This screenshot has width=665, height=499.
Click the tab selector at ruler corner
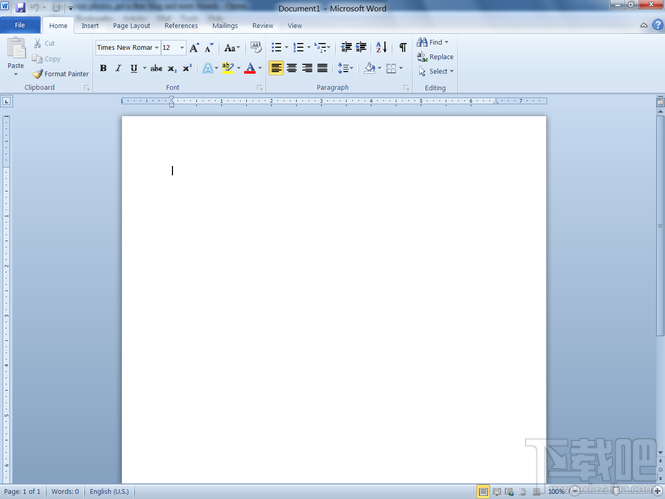click(x=6, y=101)
